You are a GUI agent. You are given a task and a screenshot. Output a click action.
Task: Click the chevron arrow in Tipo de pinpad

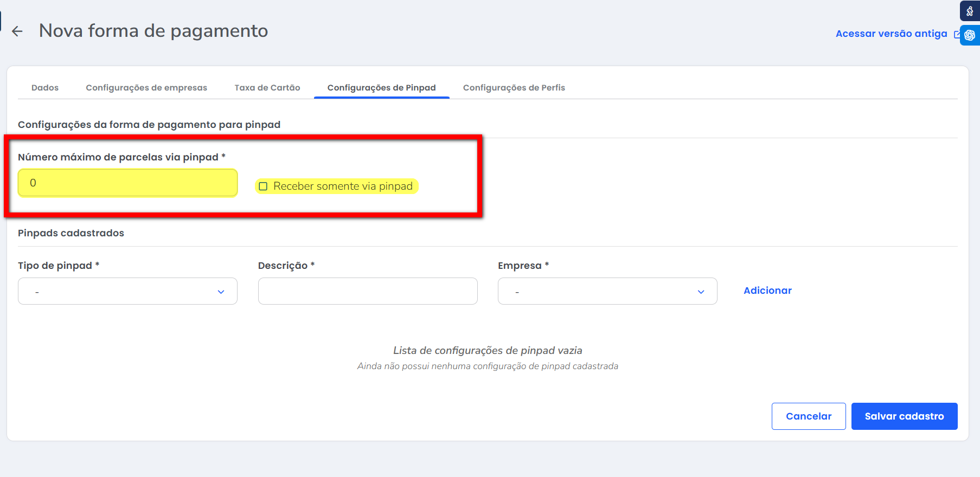pyautogui.click(x=221, y=292)
